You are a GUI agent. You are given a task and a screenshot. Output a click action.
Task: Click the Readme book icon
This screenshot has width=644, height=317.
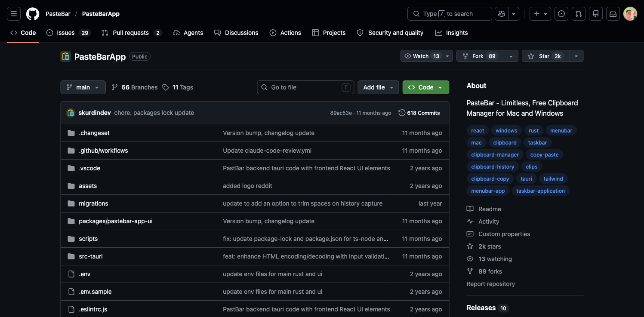click(x=470, y=209)
